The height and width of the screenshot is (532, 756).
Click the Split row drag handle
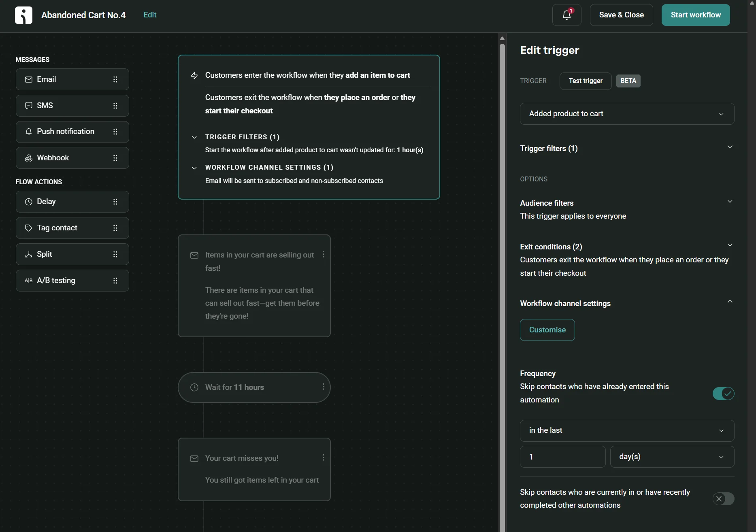(x=115, y=254)
